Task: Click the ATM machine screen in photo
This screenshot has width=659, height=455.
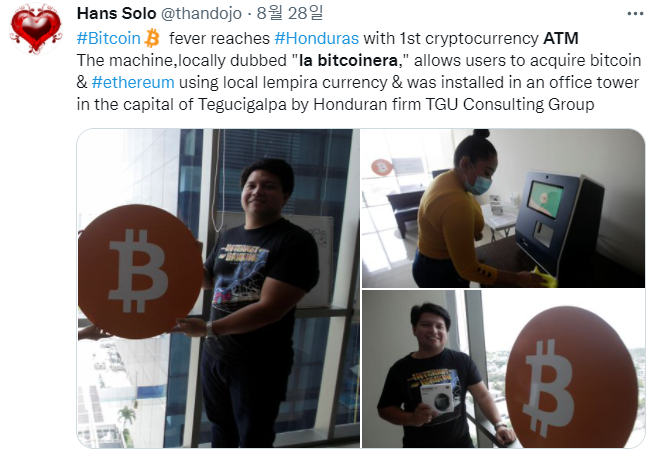Action: point(546,199)
